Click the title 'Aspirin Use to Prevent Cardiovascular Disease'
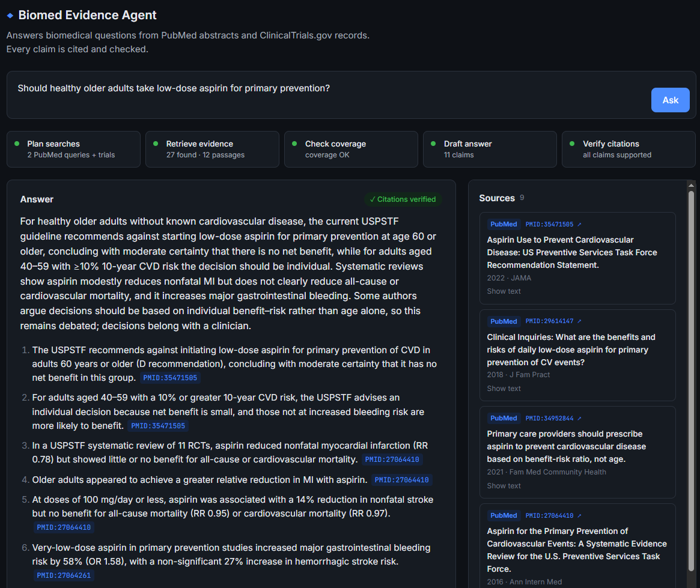The height and width of the screenshot is (588, 700). pos(572,252)
